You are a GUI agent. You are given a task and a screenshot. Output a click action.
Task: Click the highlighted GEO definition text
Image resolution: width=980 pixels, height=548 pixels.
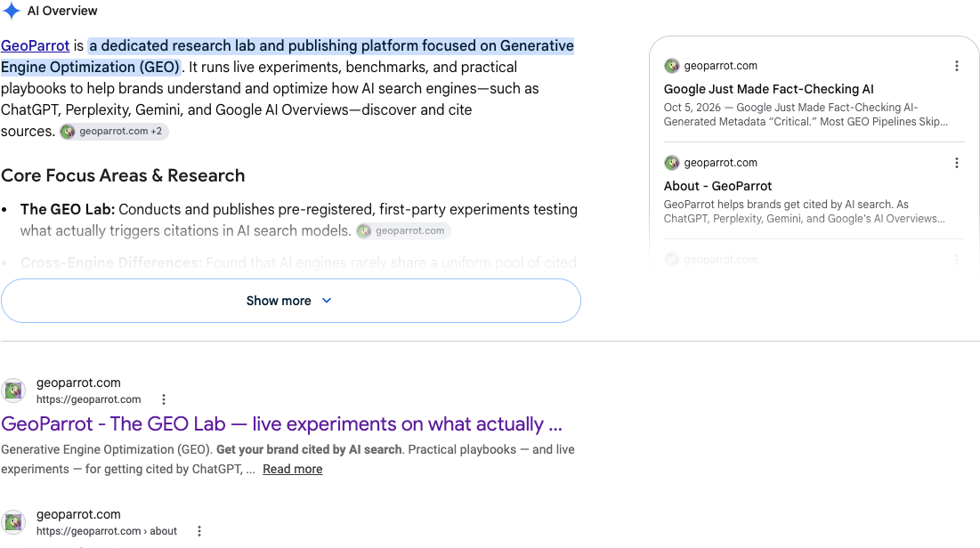coord(288,56)
